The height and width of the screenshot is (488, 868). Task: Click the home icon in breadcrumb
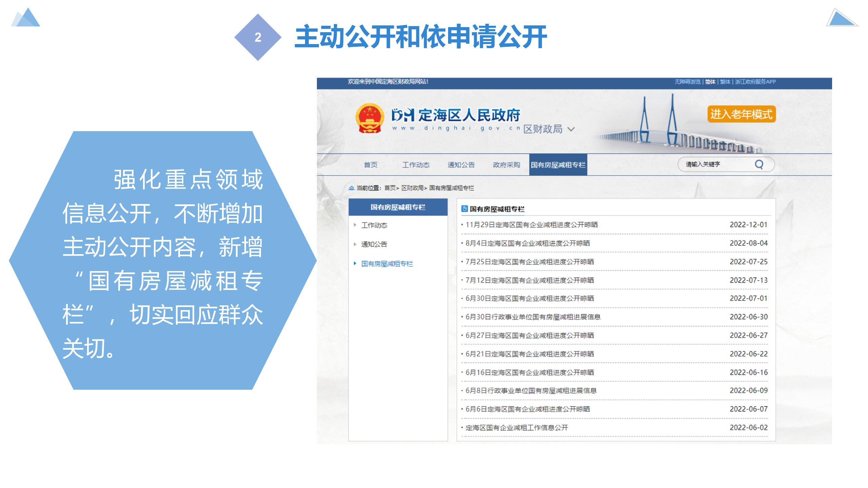(351, 188)
